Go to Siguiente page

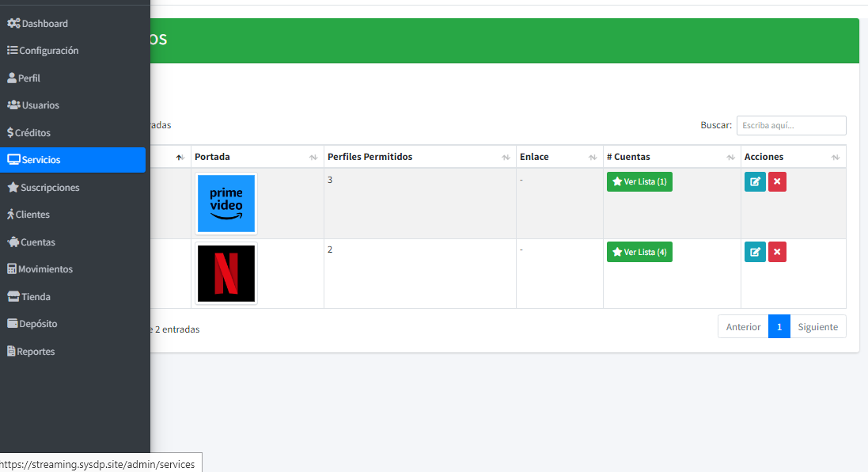click(x=817, y=327)
